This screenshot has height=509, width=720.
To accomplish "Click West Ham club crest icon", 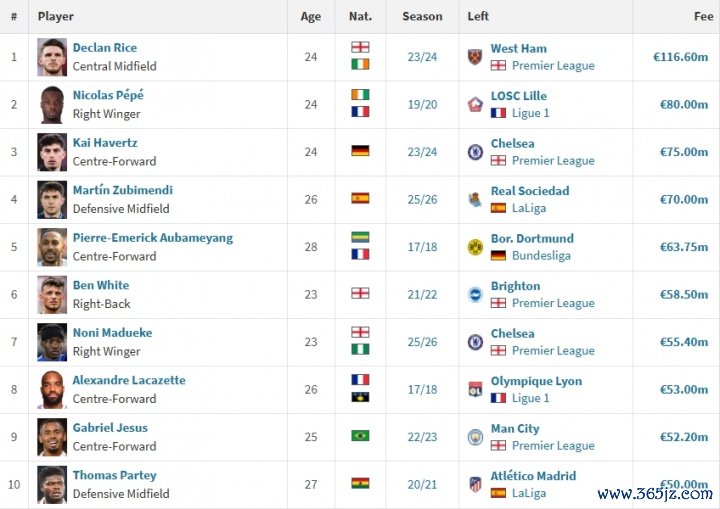I will pyautogui.click(x=475, y=57).
